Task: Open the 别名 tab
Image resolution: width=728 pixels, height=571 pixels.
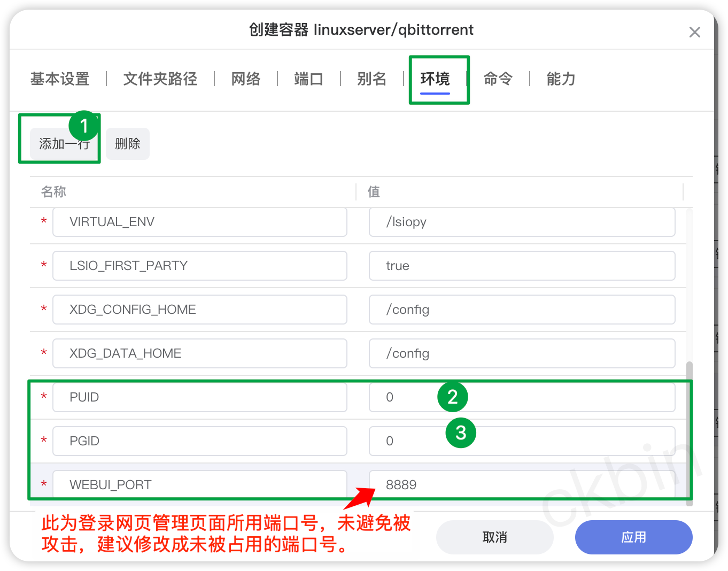Action: tap(372, 79)
